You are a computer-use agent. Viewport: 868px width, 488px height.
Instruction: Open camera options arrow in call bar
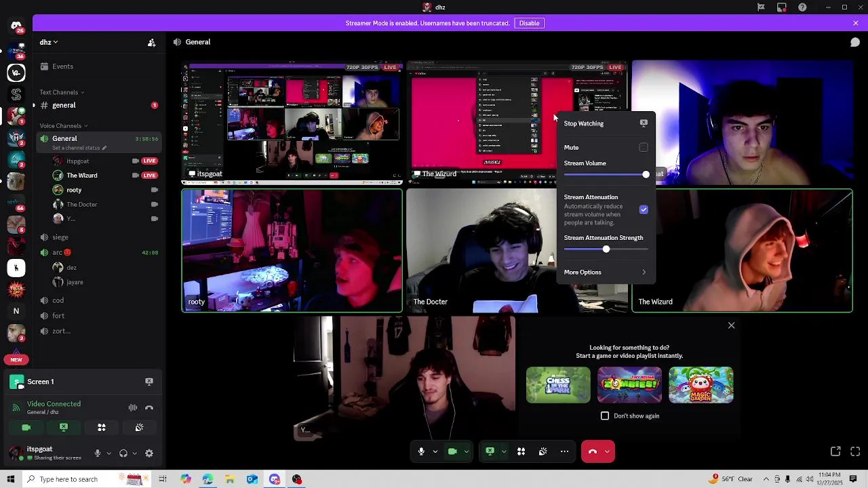(466, 451)
